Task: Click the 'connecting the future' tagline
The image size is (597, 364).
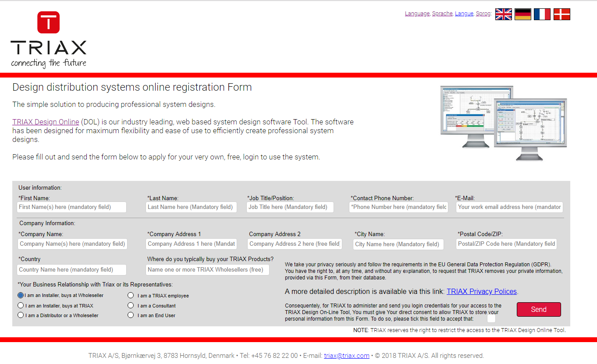Action: [49, 63]
